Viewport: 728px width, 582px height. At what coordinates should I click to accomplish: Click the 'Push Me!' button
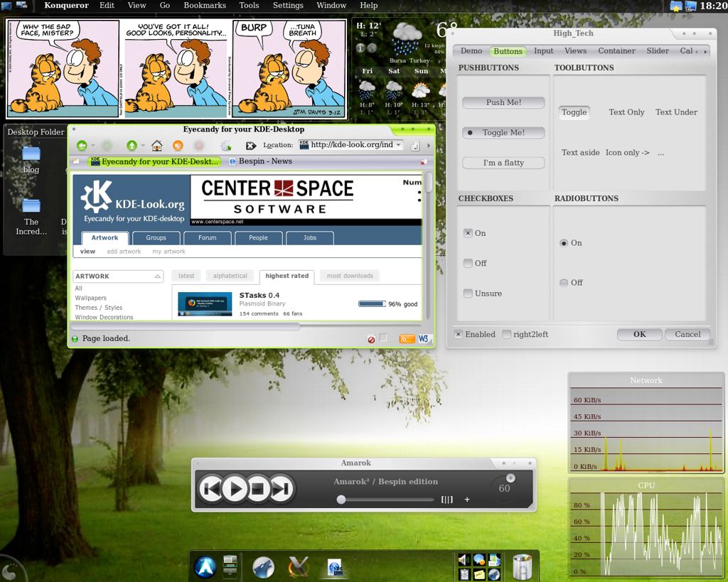[x=503, y=102]
